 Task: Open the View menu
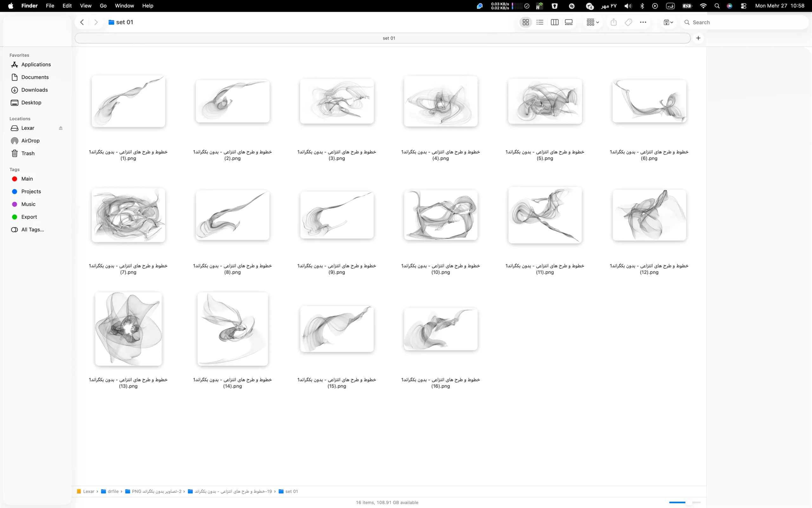(86, 6)
